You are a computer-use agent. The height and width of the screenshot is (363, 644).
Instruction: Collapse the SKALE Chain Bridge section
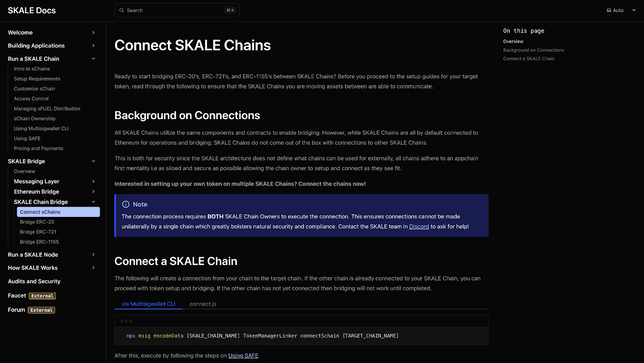(x=93, y=202)
